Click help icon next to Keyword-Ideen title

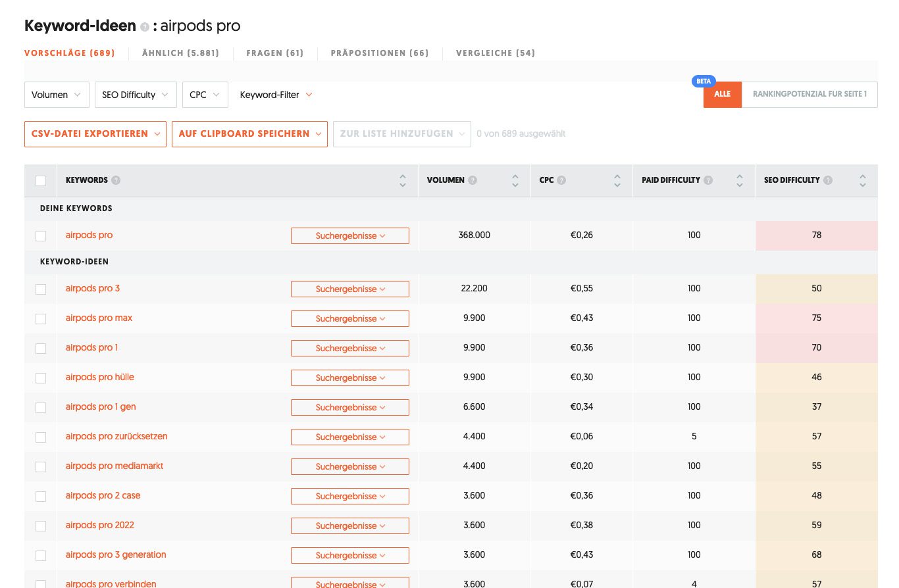click(144, 27)
